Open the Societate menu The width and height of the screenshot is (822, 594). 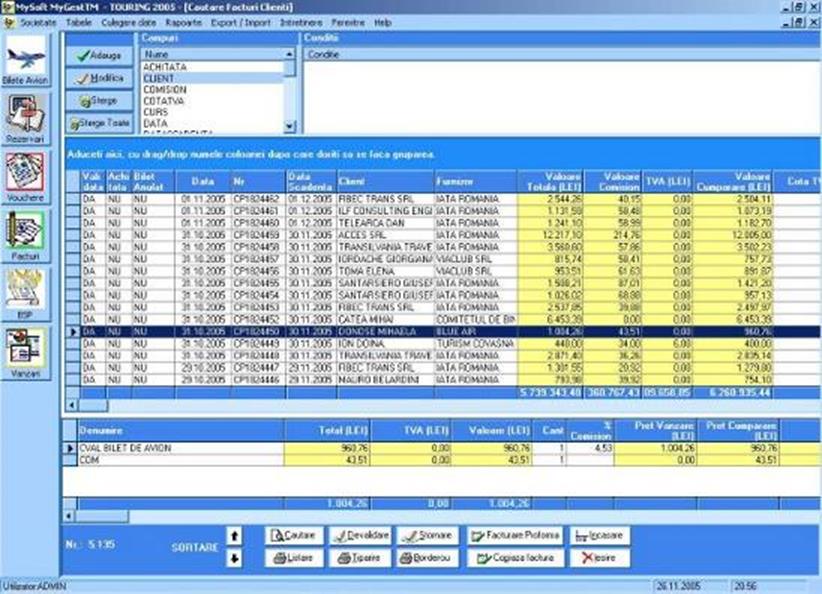(x=38, y=23)
